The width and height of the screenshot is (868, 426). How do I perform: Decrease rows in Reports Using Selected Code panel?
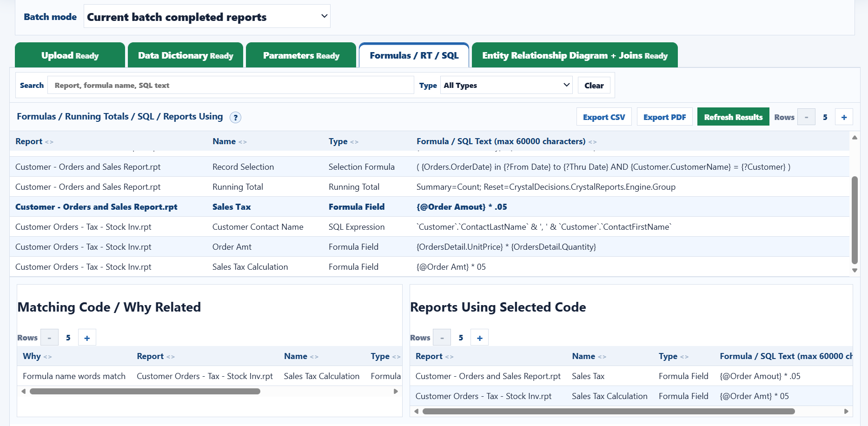[x=442, y=338]
